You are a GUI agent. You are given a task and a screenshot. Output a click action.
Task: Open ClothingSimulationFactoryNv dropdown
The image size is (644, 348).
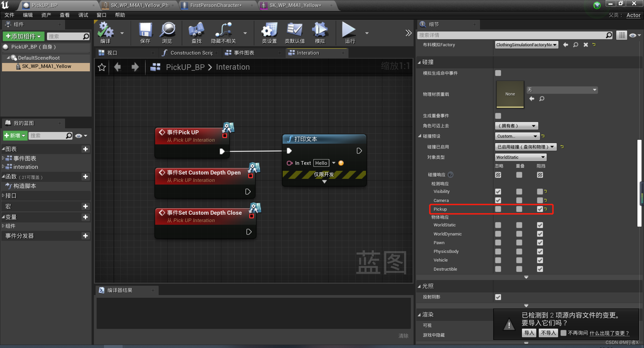coord(527,45)
